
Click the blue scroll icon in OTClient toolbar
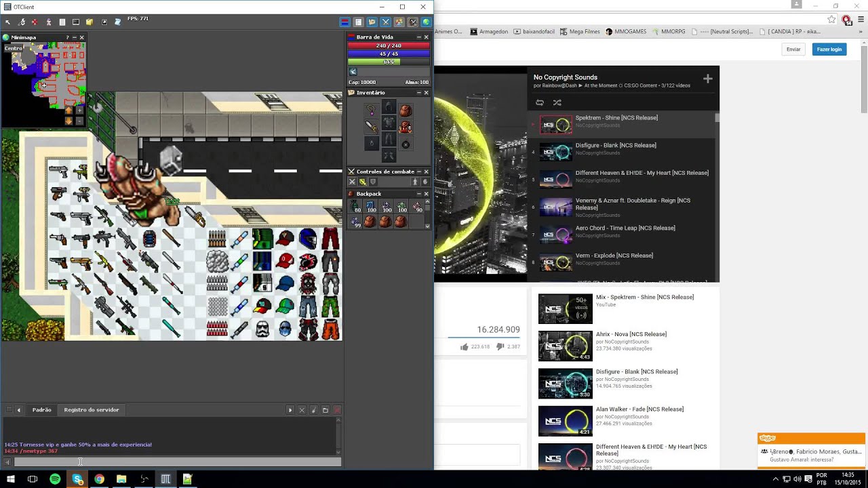pos(118,22)
